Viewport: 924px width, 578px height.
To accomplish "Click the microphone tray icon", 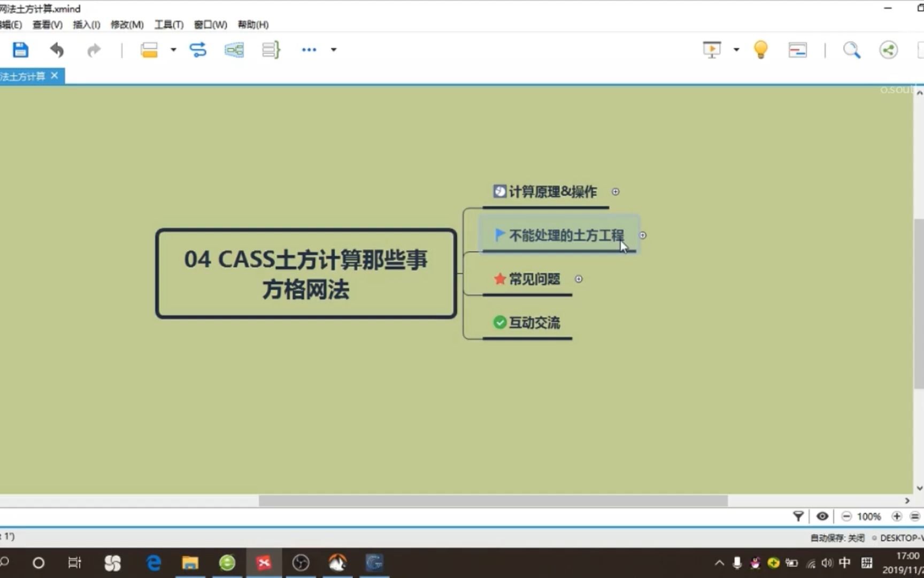I will click(x=737, y=563).
